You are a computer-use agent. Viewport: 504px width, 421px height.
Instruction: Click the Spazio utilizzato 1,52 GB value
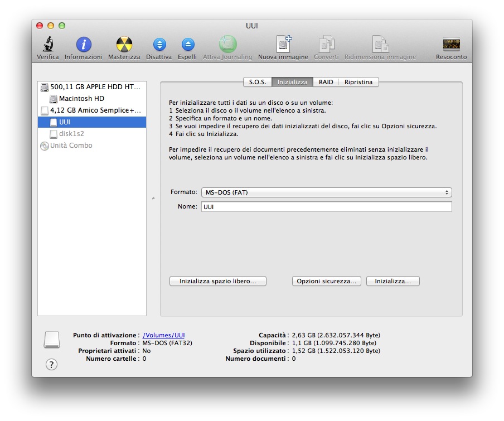[x=336, y=351]
